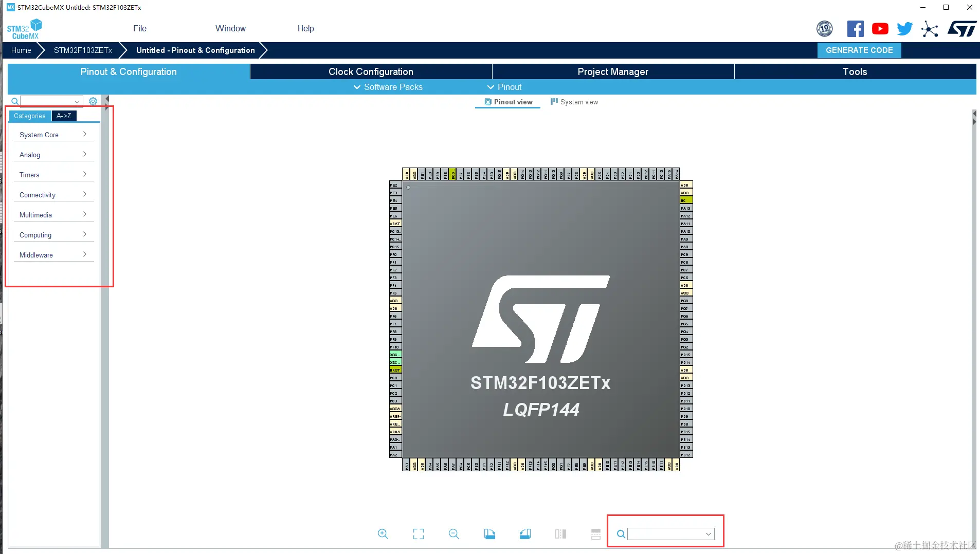Zoom out of the chip pinout
This screenshot has height=554, width=980.
pos(454,534)
